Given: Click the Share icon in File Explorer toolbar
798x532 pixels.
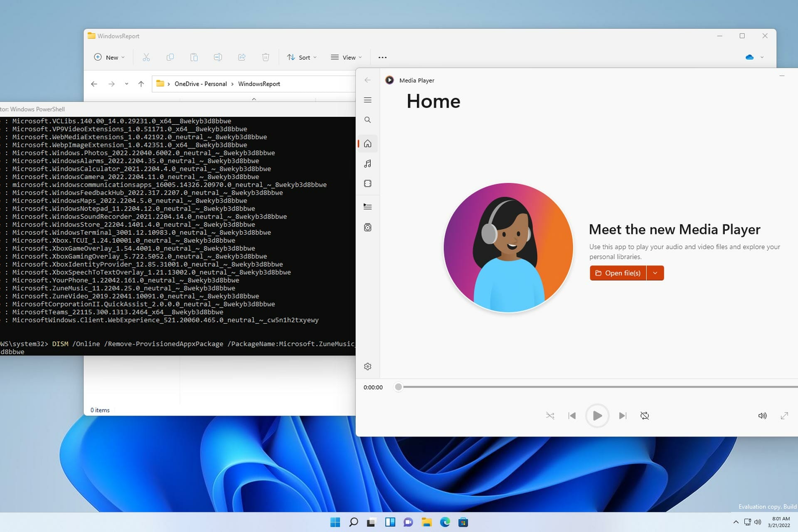Looking at the screenshot, I should pos(242,57).
